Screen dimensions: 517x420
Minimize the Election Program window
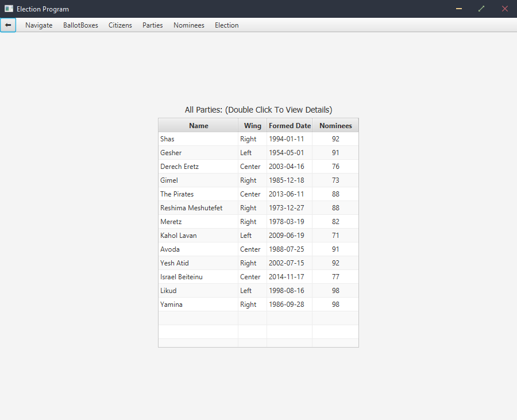458,9
